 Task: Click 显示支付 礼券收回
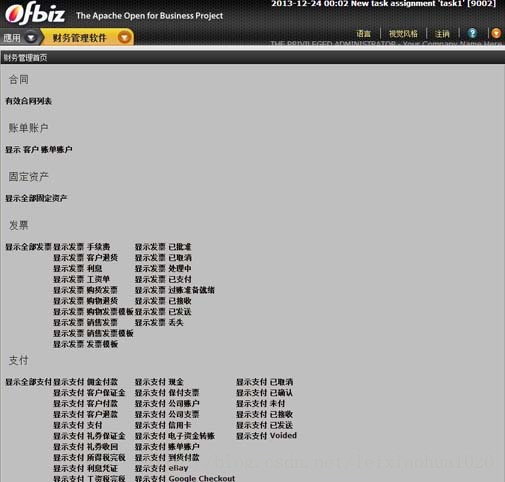coord(86,447)
